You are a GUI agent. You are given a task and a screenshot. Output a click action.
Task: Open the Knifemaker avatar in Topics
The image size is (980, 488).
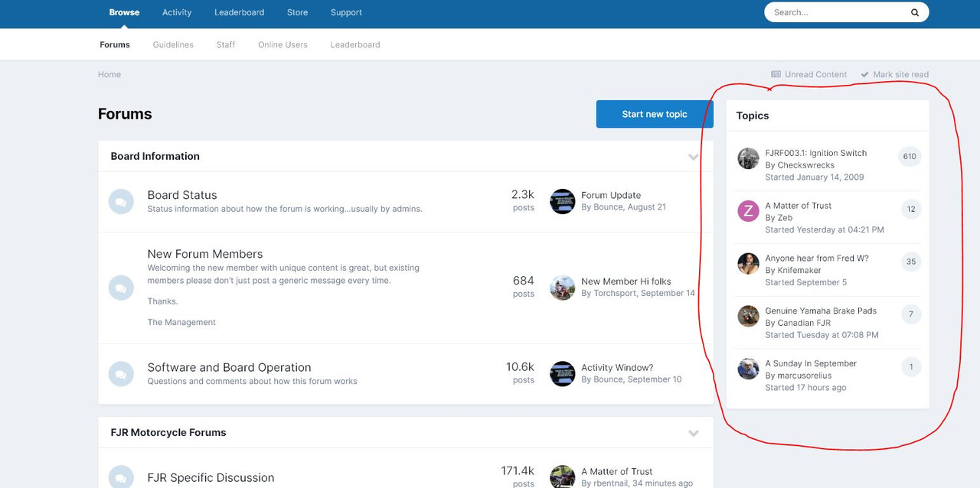click(x=748, y=263)
